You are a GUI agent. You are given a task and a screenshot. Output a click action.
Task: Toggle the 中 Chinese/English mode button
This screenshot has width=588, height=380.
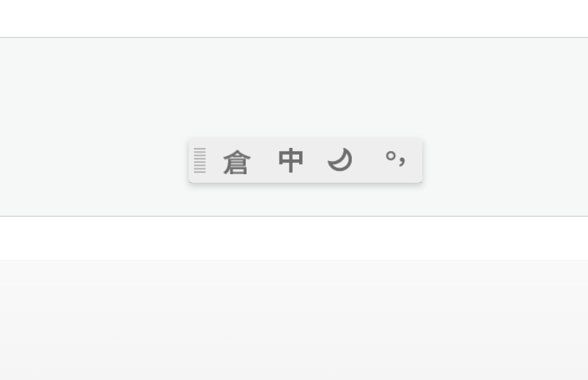(x=291, y=161)
